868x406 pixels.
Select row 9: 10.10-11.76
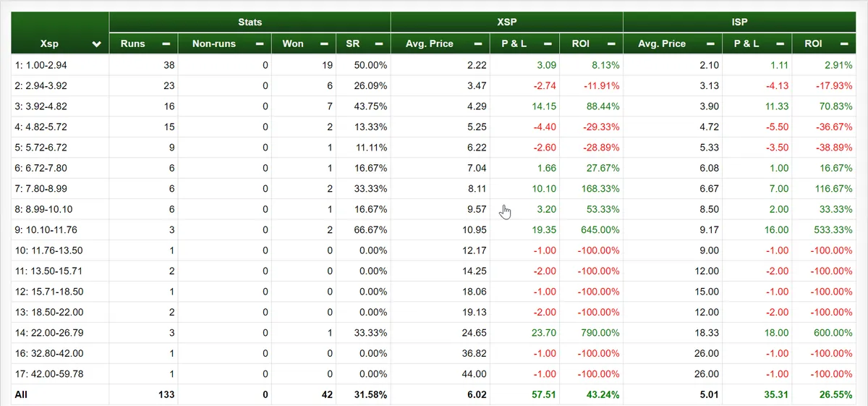coord(433,229)
